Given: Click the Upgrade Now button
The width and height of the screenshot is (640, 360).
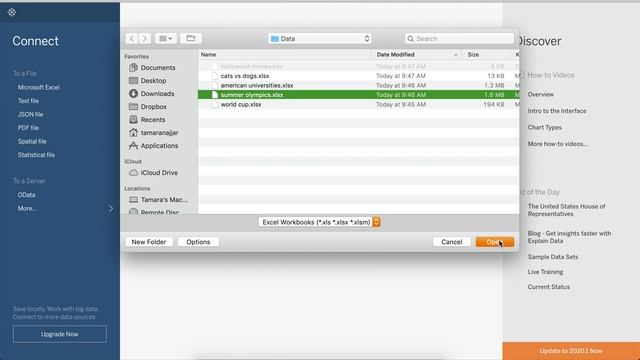Looking at the screenshot, I should tap(60, 334).
